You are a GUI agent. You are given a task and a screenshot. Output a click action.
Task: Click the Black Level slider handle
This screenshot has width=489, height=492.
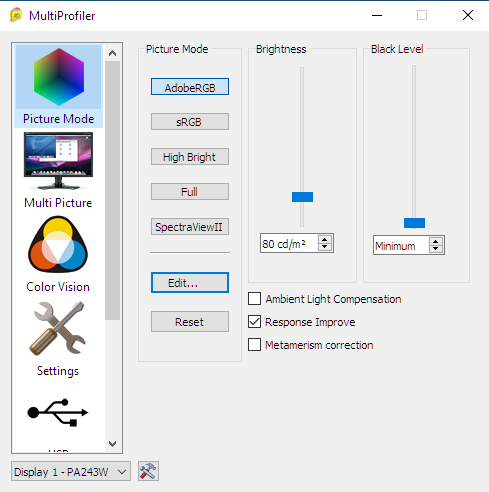click(414, 223)
